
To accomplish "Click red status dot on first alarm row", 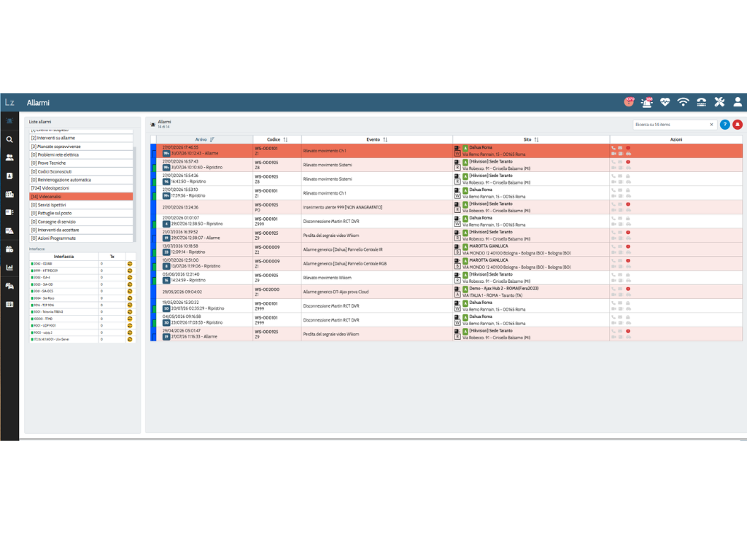I will (x=628, y=148).
